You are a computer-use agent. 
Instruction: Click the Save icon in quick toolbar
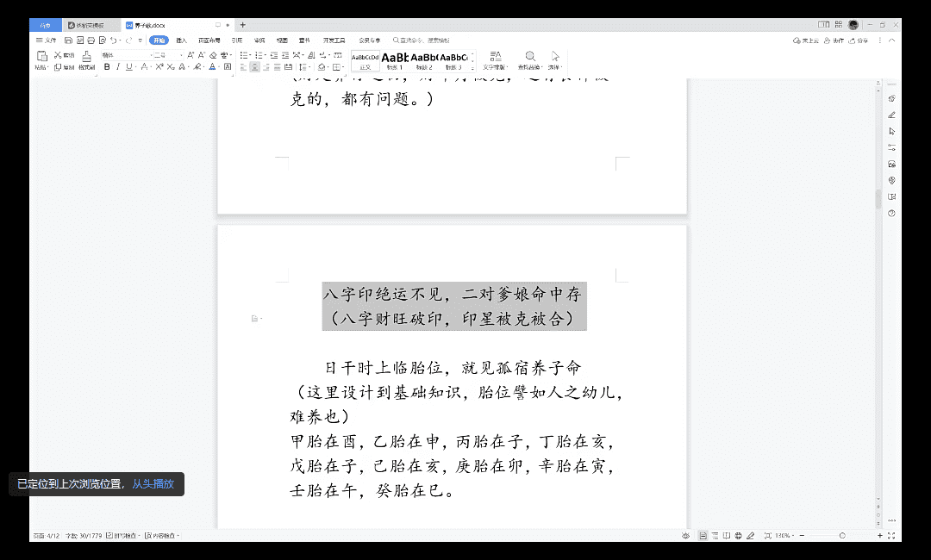click(68, 40)
